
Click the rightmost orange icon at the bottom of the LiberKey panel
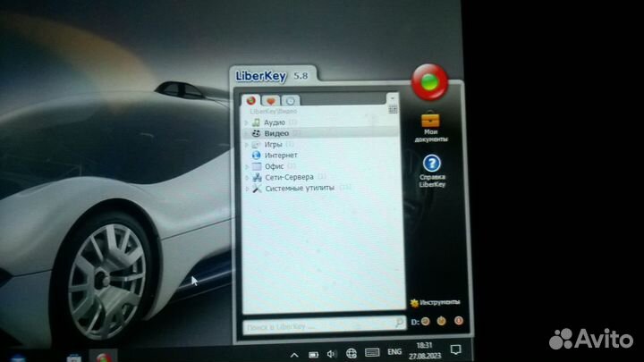point(458,321)
